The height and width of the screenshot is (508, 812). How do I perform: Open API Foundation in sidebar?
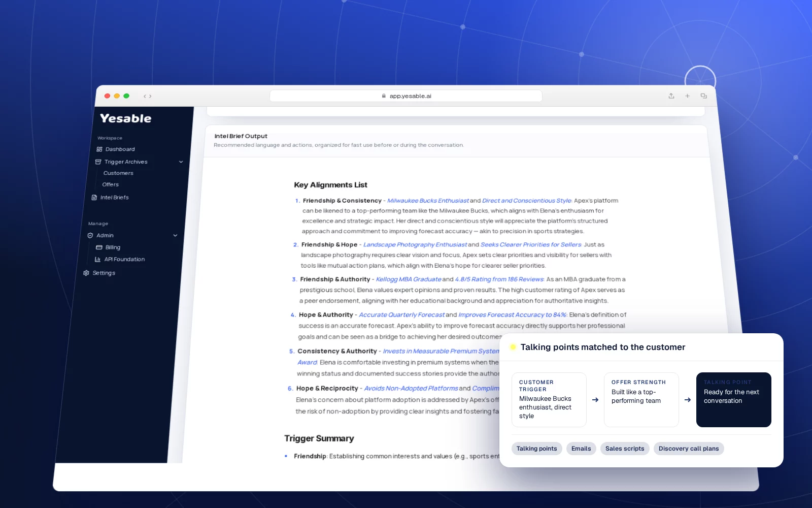[x=124, y=260]
